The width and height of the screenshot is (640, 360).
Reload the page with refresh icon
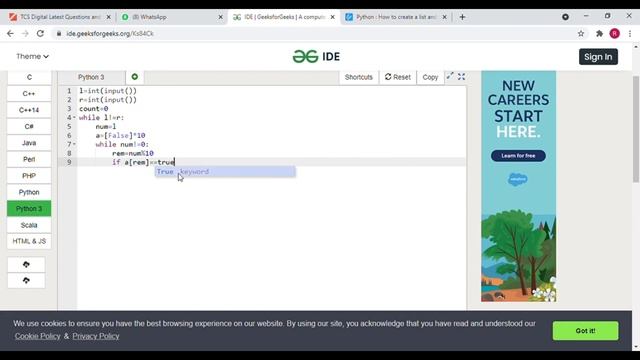coord(40,33)
